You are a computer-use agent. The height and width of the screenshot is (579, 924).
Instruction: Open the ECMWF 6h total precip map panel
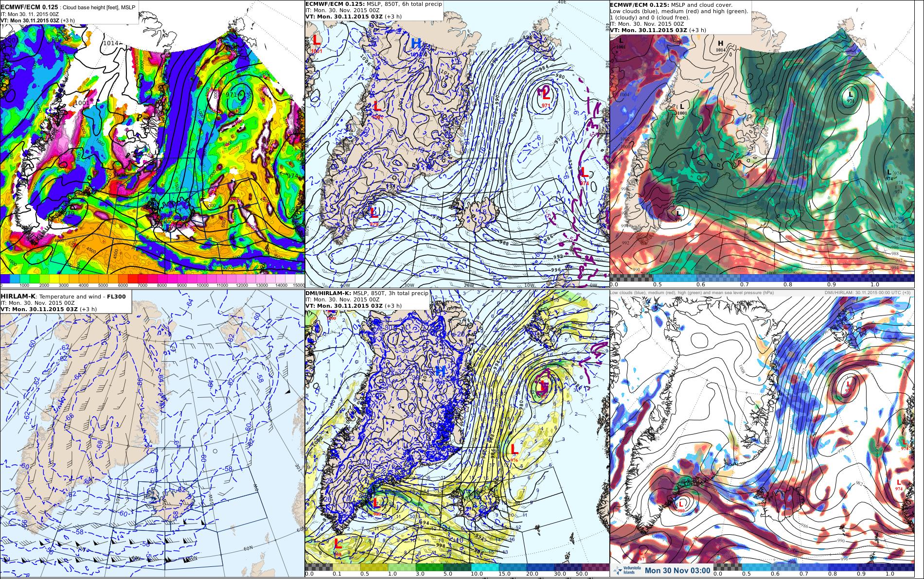(x=457, y=144)
